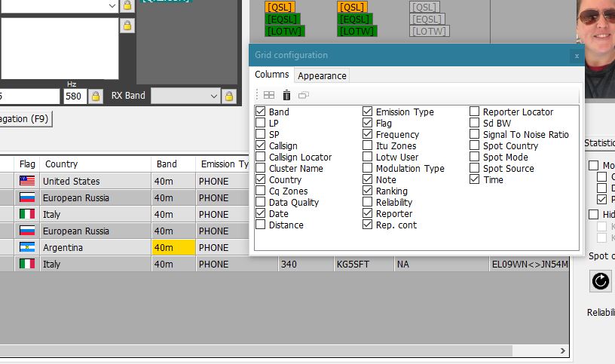
Task: Click the green LOTW badge on the far left
Action: [x=285, y=31]
